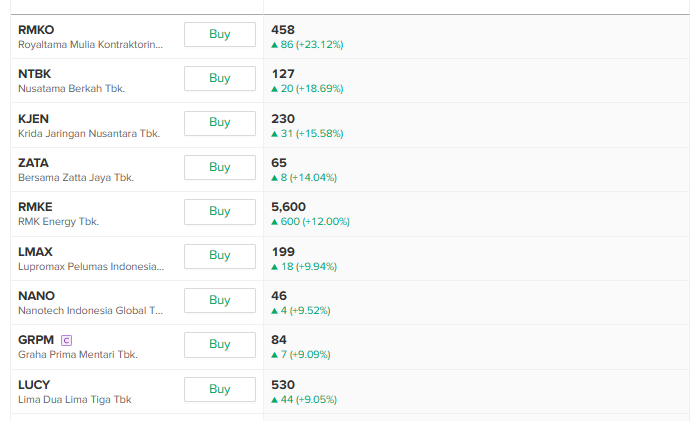
Task: Click the NANO ticker symbol
Action: coord(36,296)
